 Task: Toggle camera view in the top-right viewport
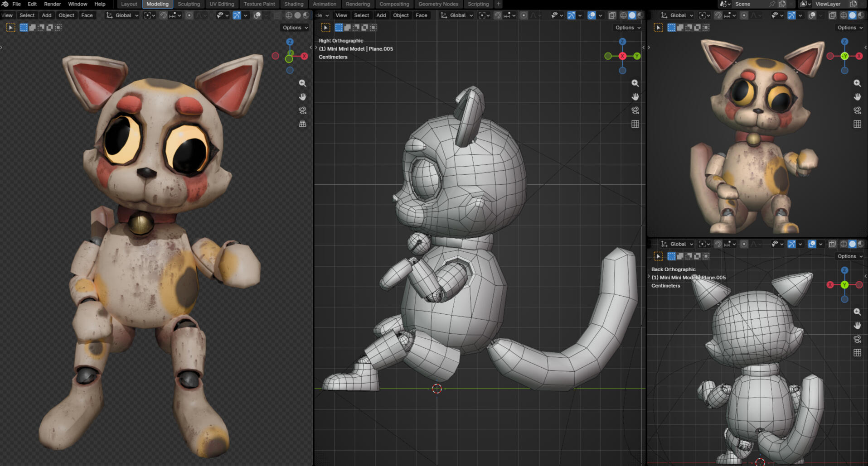tap(858, 110)
